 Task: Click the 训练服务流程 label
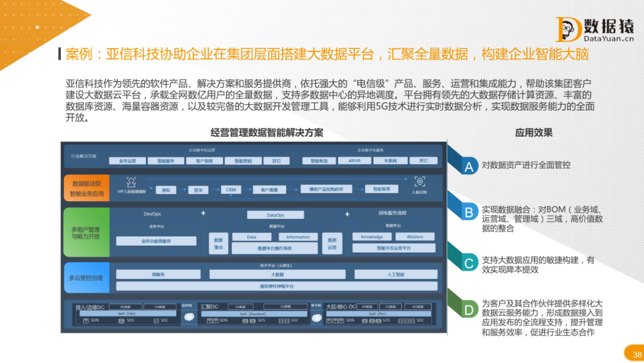[392, 213]
